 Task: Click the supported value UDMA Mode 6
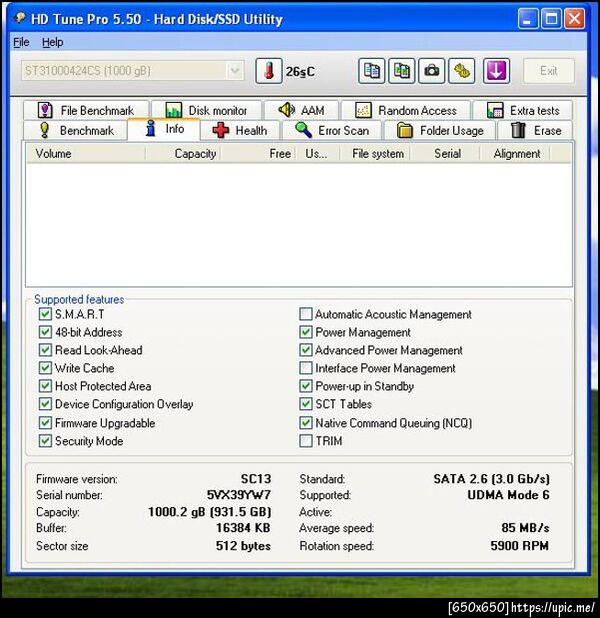pyautogui.click(x=508, y=495)
